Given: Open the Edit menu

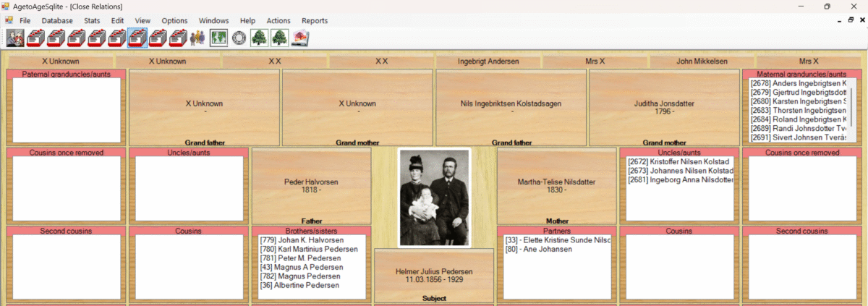Looking at the screenshot, I should click(117, 21).
